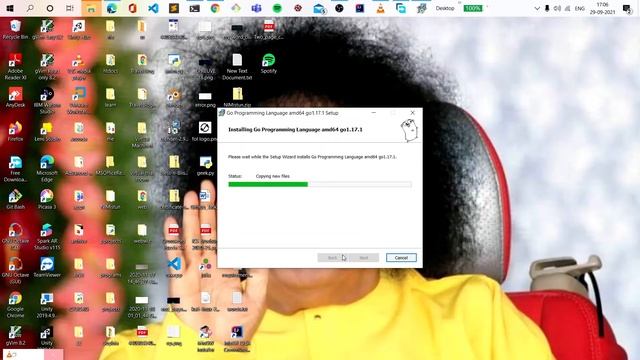Open IntelliJ IDEA from taskbar
The height and width of the screenshot is (360, 640).
pos(360,8)
